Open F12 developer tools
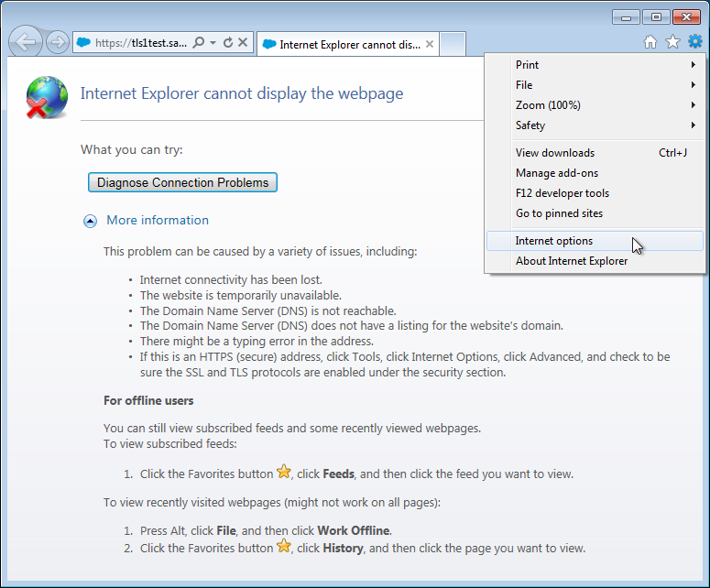Screen dimensions: 710x588 (x=595, y=193)
